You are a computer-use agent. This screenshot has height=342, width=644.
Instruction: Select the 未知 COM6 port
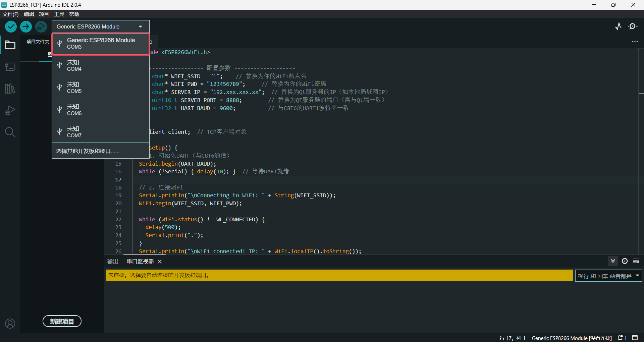point(101,110)
